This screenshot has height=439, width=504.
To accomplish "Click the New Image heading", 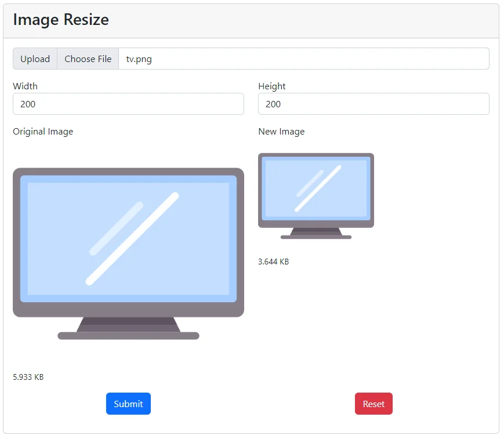I will coord(281,132).
